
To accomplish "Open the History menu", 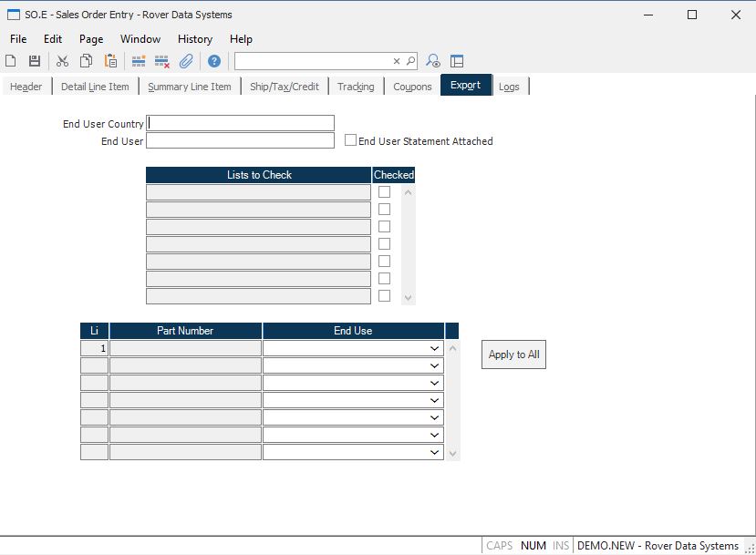I will coord(195,39).
